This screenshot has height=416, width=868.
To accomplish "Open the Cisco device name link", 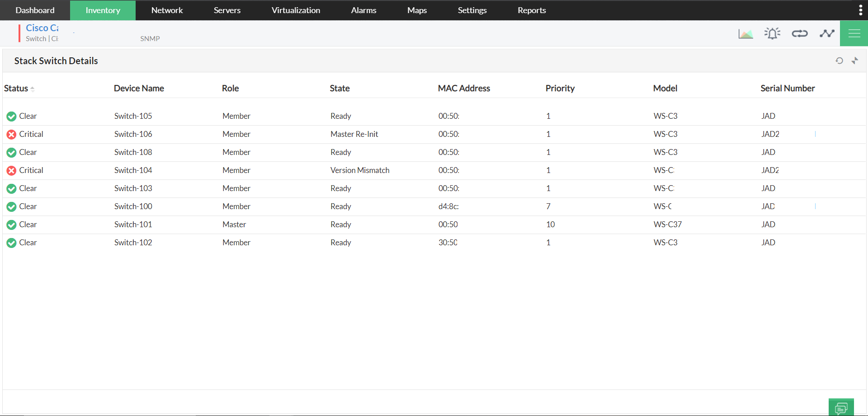I will [x=42, y=28].
